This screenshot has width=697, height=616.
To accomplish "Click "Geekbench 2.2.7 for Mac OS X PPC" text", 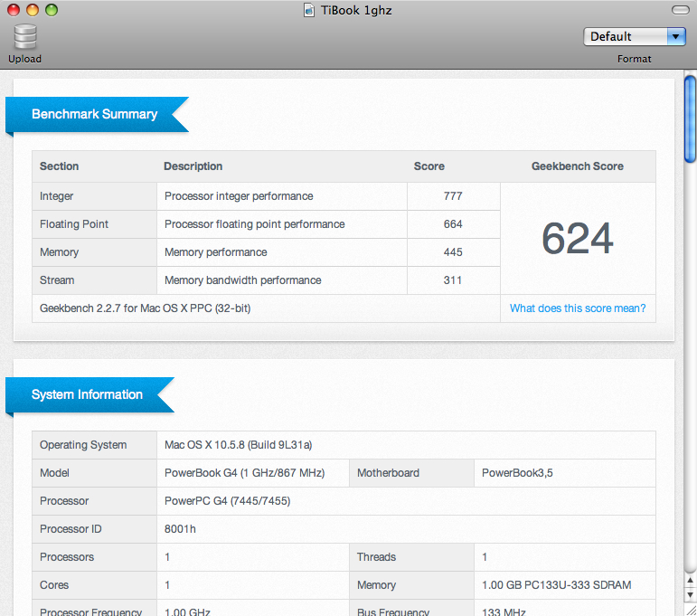I will [x=145, y=308].
